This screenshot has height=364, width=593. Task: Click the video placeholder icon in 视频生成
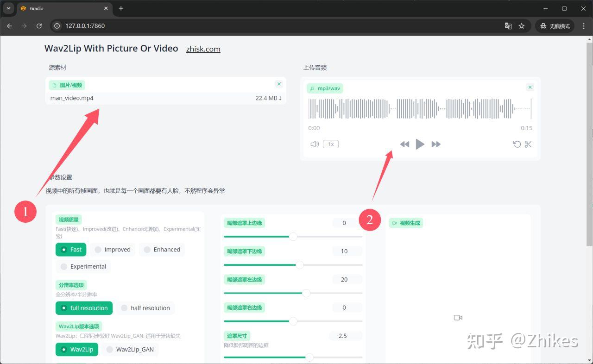458,318
